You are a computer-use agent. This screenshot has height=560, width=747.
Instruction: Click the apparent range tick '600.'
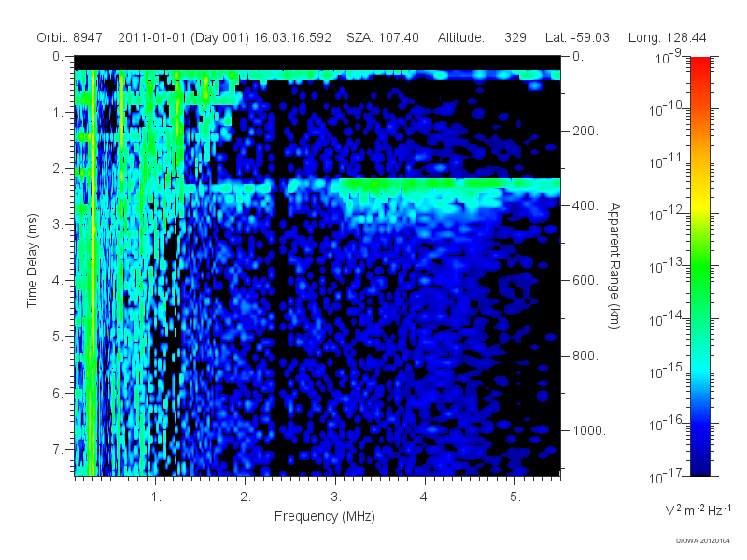point(585,281)
